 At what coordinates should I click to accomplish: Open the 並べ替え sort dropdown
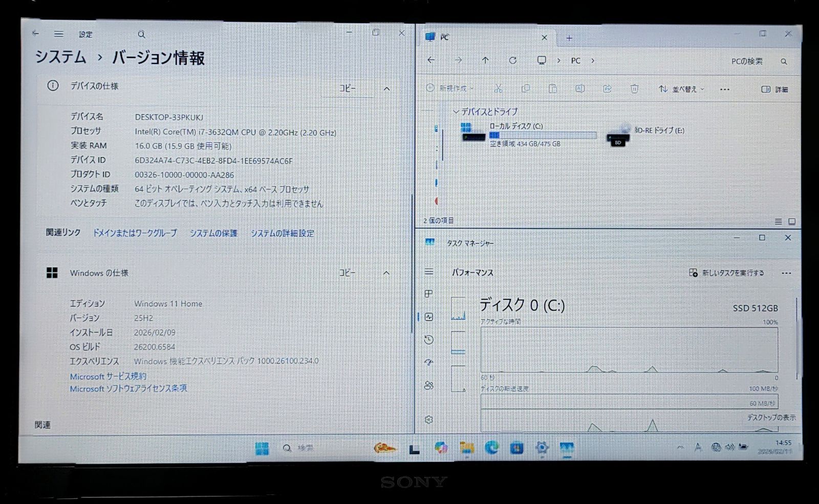681,89
